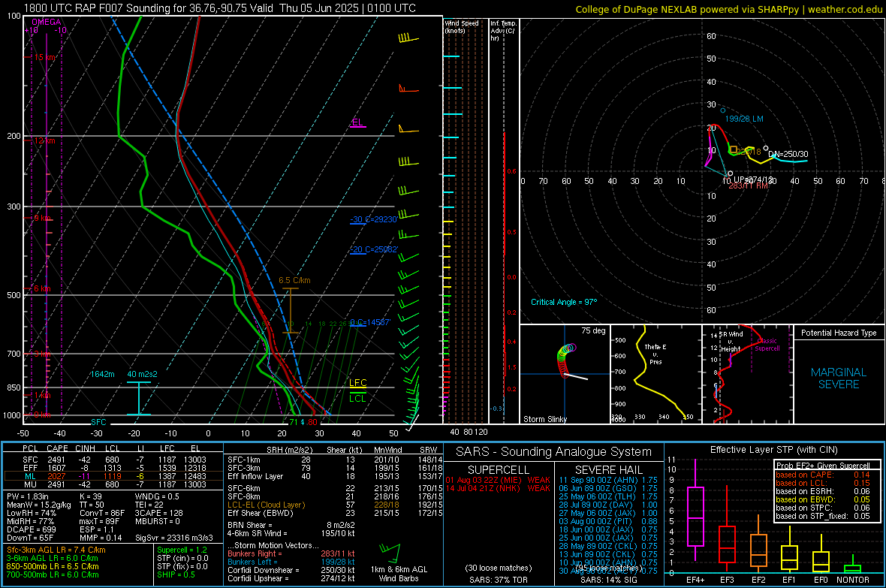Select the EFF parcel row
886x588 pixels.
point(113,468)
